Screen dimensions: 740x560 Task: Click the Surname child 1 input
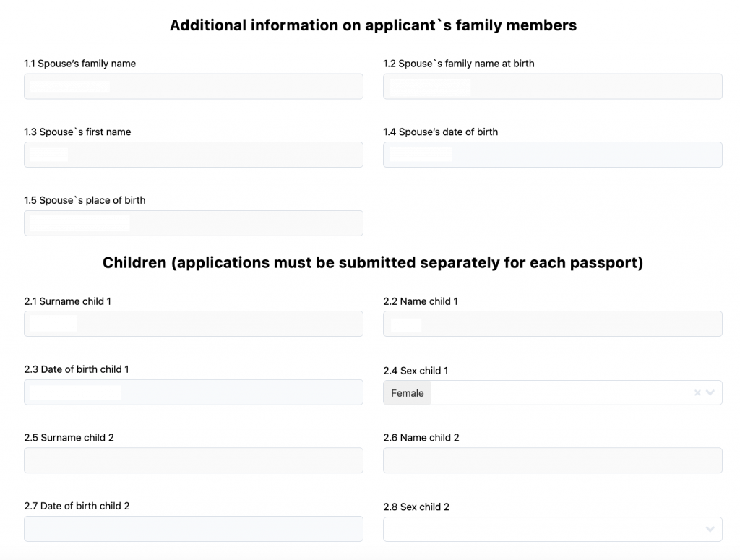click(194, 324)
